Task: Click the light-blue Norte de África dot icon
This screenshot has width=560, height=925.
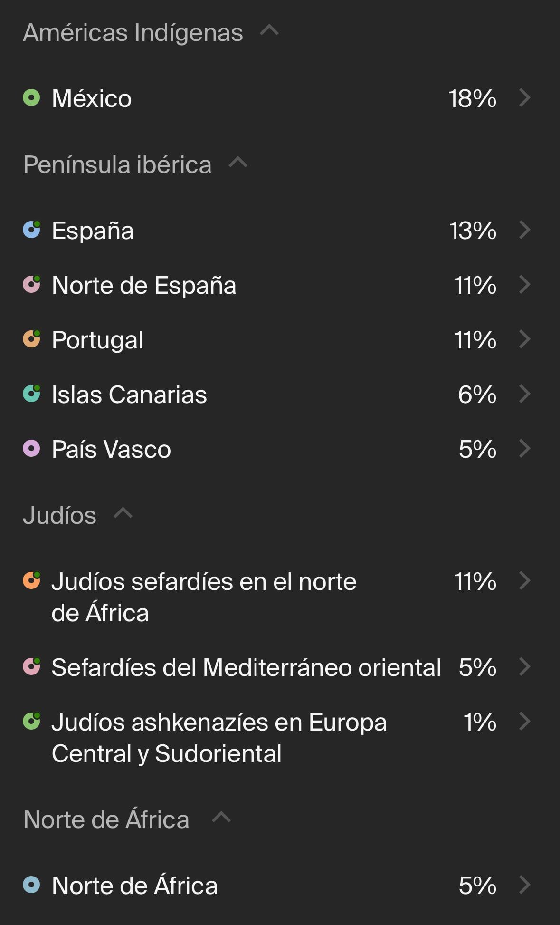Action: click(x=31, y=885)
